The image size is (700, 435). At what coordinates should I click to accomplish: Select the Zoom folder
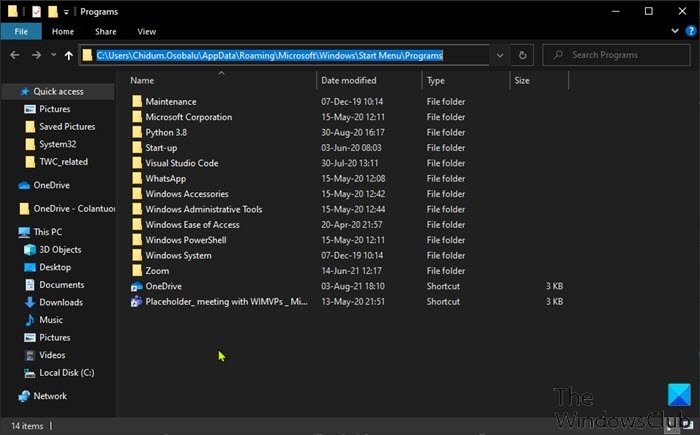click(157, 271)
